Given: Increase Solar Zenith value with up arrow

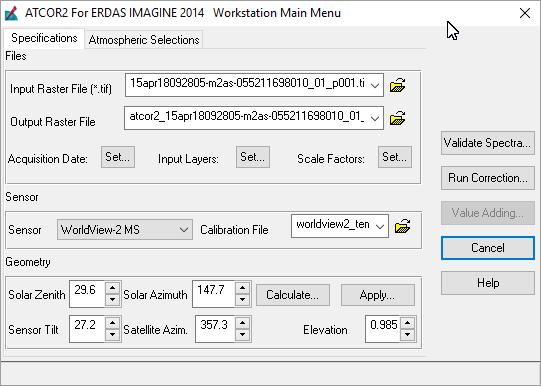Looking at the screenshot, I should [112, 288].
